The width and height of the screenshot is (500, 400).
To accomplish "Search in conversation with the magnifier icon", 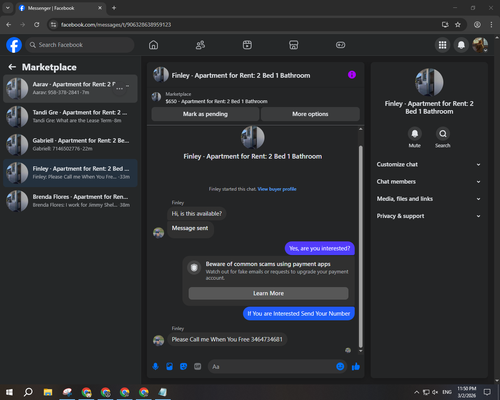I will pyautogui.click(x=443, y=134).
